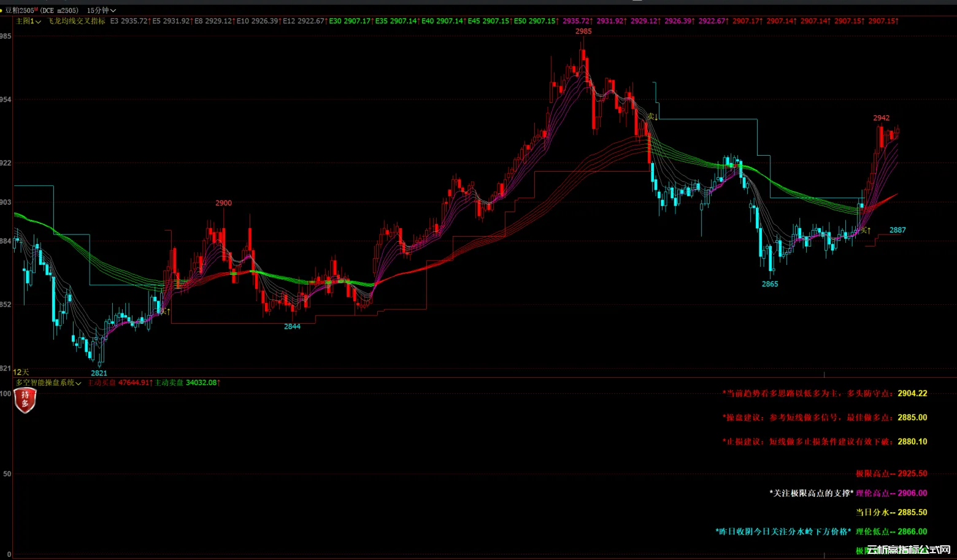957x560 pixels.
Task: Click the 主动买盘 47644.91 value
Action: click(120, 383)
